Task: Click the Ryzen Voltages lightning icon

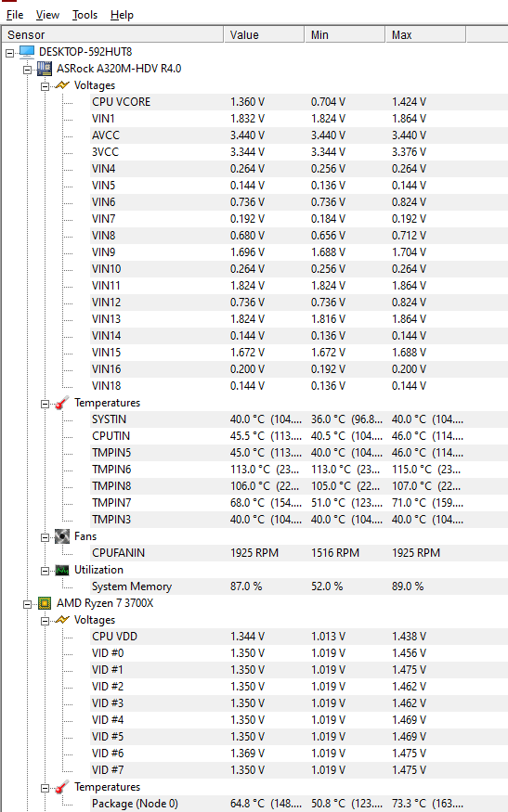Action: click(62, 619)
